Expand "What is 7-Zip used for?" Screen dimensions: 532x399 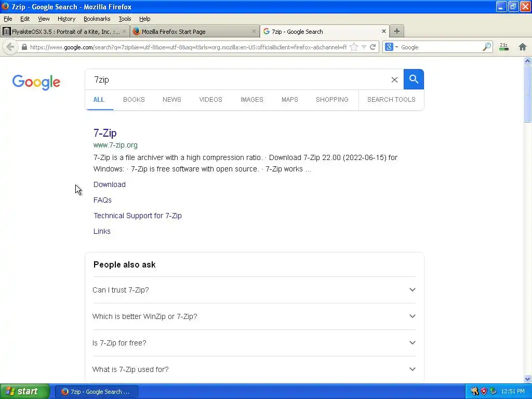[x=254, y=369]
